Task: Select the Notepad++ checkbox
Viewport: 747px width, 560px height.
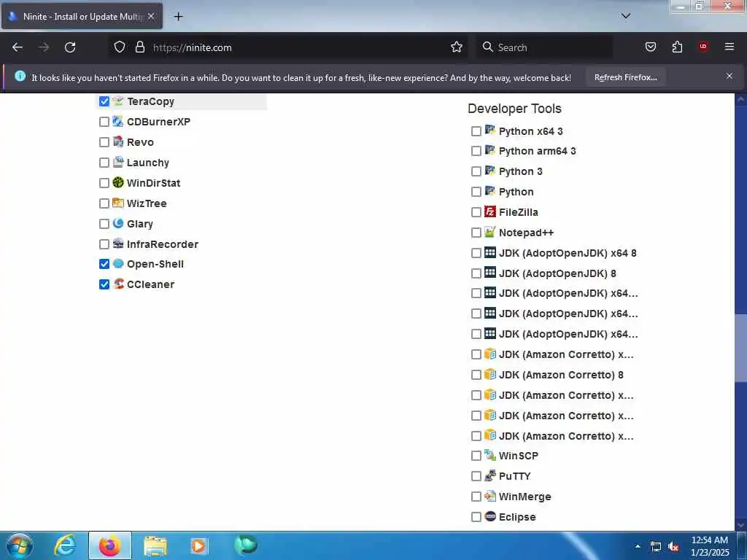Action: pos(476,233)
